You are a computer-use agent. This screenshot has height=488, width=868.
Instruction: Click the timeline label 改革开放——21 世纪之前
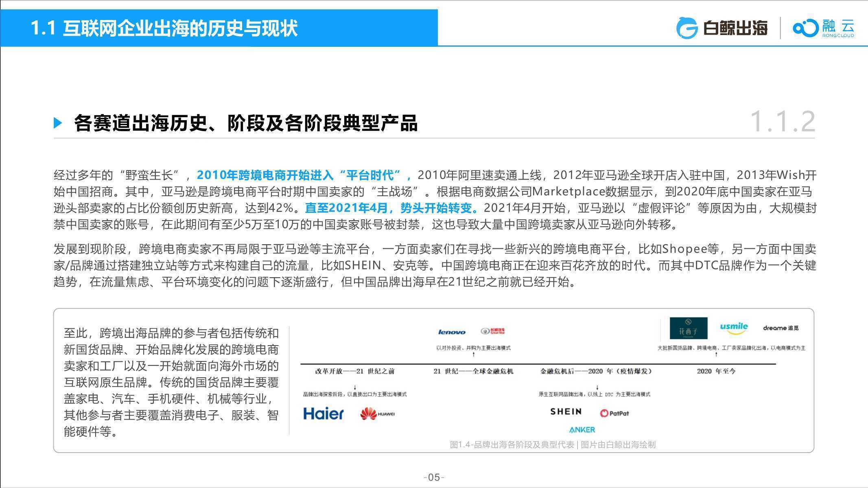(x=355, y=371)
